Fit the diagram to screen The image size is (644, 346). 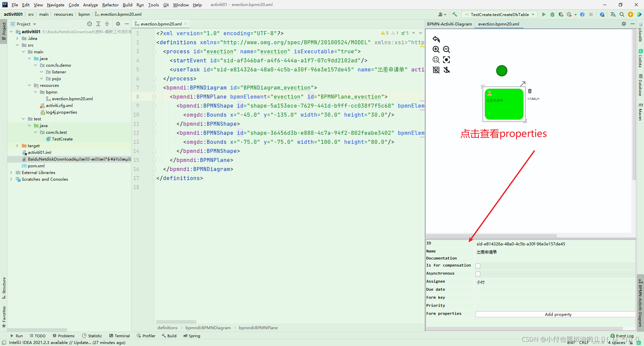[x=446, y=60]
